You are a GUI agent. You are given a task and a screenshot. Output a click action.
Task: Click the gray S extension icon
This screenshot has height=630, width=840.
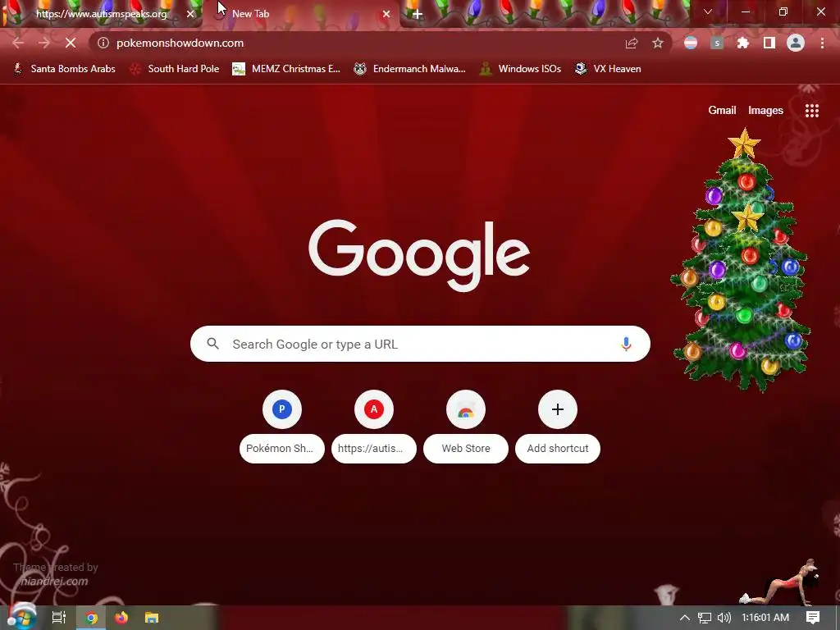[717, 43]
